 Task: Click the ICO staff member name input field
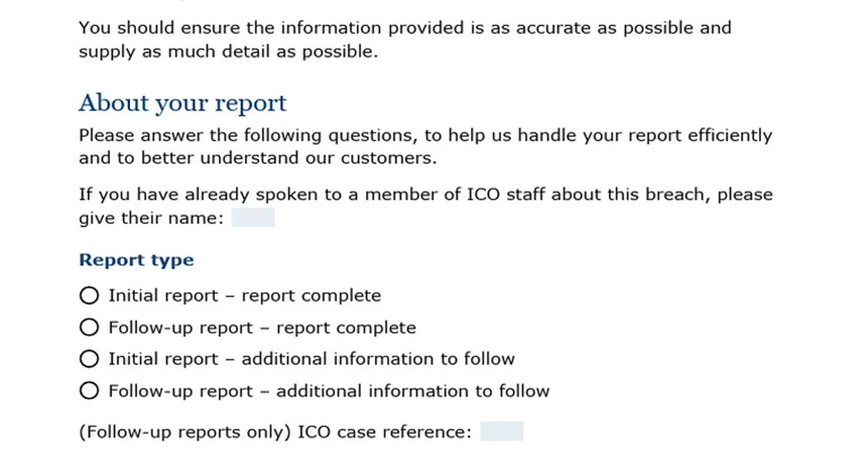253,217
